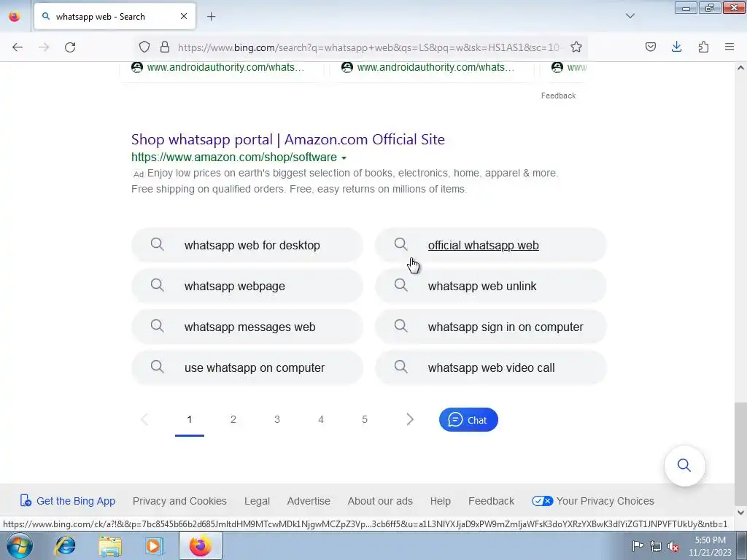Search 'whatsapp web unlink' suggestion
The image size is (747, 560).
[x=491, y=286]
